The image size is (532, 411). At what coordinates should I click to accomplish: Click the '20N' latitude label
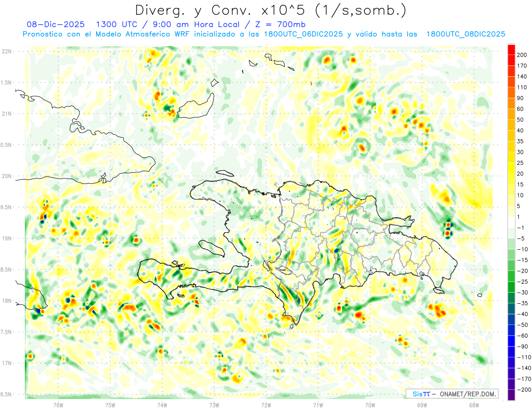click(7, 176)
